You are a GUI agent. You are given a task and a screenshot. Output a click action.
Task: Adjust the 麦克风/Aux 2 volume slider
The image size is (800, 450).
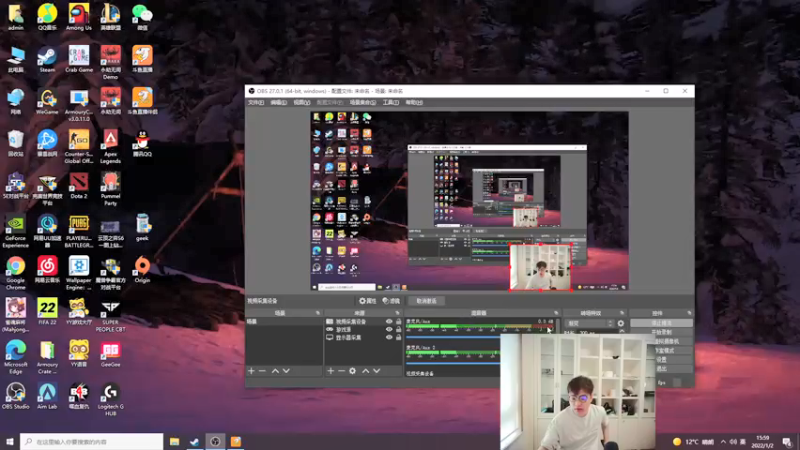click(453, 363)
